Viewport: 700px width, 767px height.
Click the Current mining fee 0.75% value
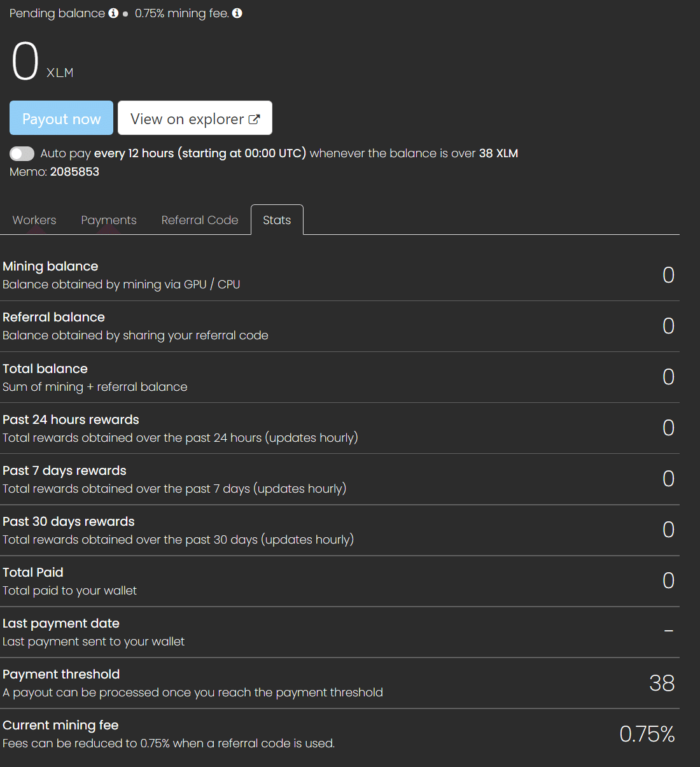(x=647, y=734)
